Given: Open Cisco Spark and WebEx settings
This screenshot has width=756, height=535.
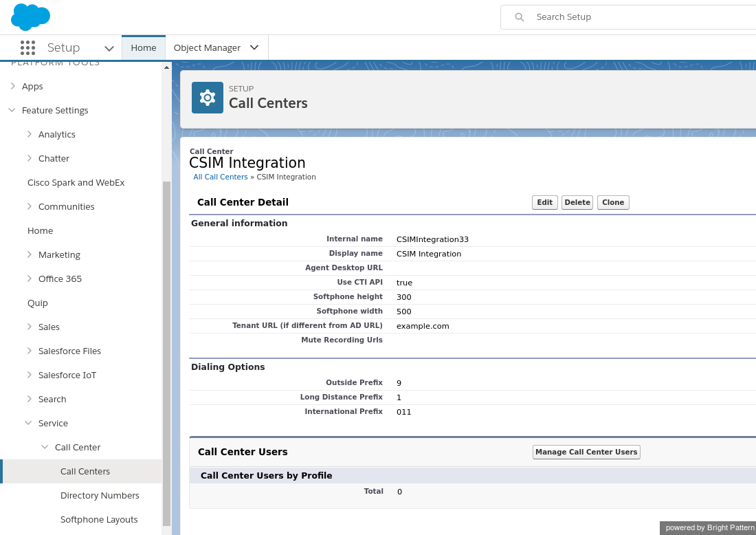Looking at the screenshot, I should pyautogui.click(x=76, y=182).
